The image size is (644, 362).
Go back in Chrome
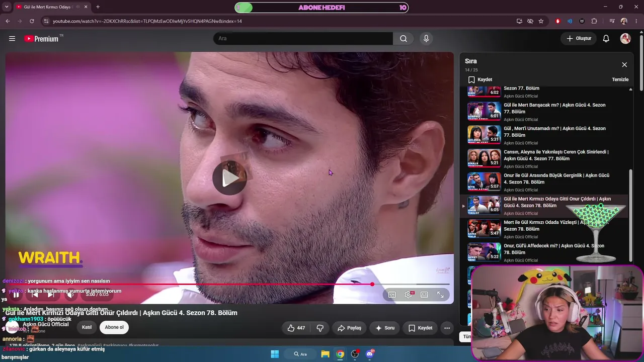pos(8,21)
